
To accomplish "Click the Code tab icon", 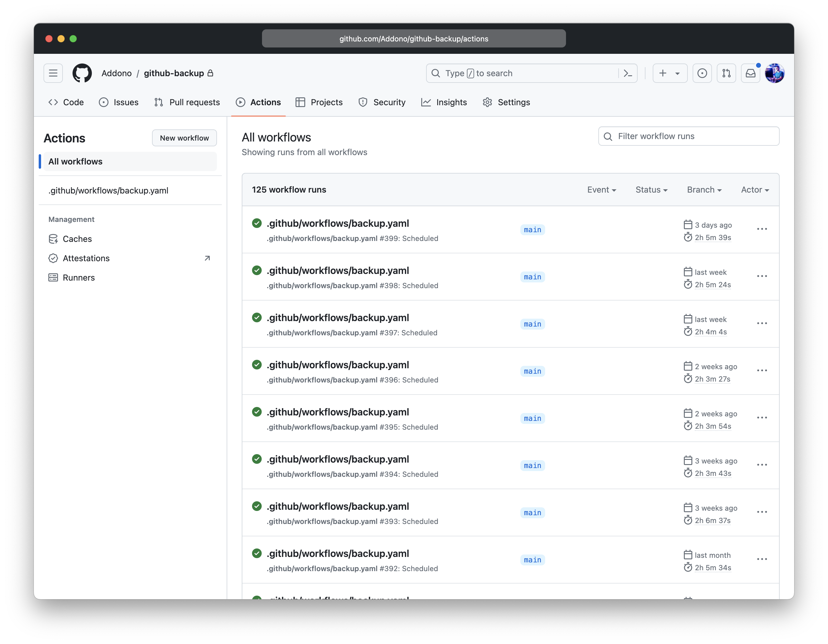I will tap(54, 102).
